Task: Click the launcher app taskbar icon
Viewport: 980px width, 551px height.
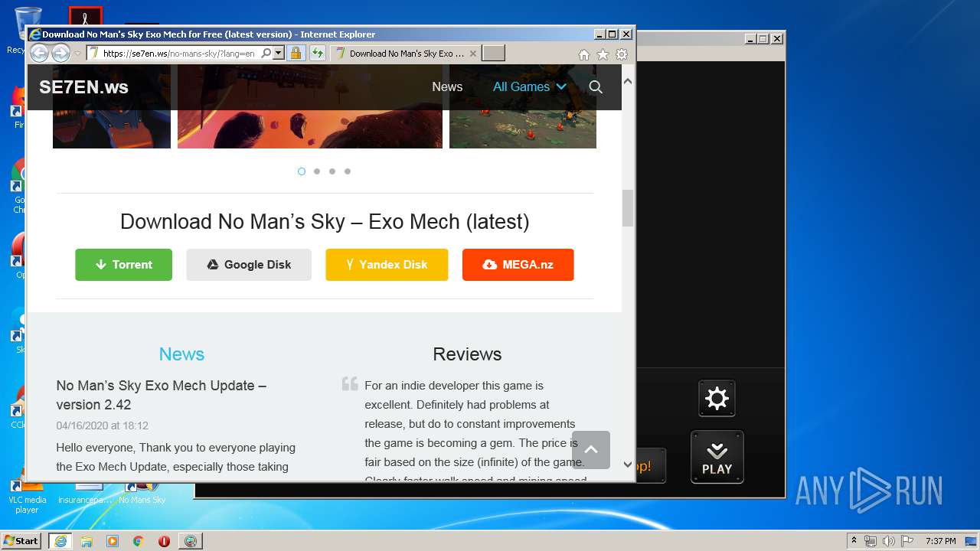Action: coord(190,541)
